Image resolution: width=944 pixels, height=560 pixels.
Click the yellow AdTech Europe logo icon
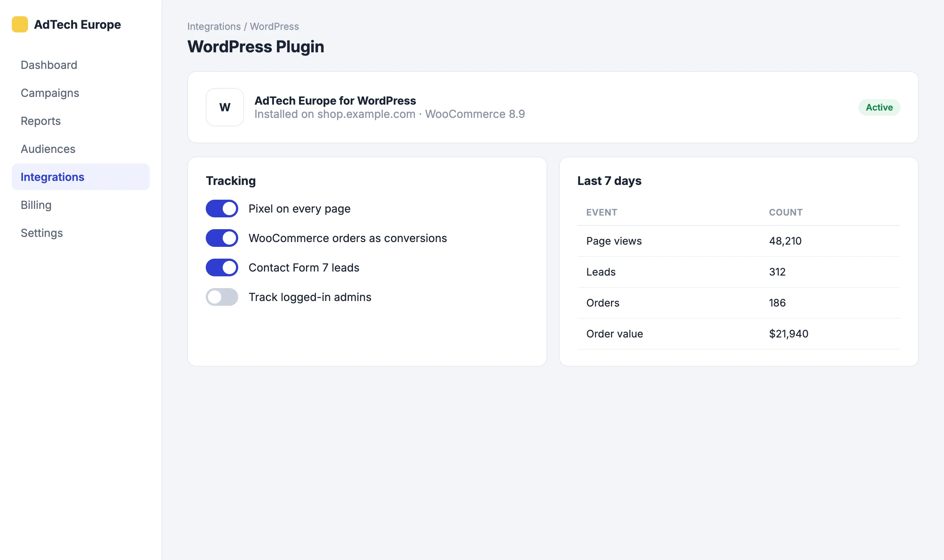(x=20, y=24)
